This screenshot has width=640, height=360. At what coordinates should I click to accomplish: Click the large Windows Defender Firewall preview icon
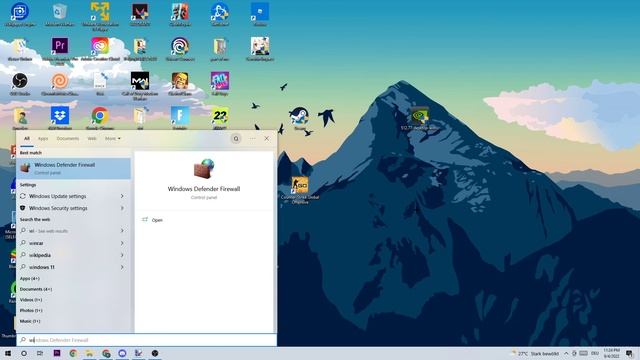click(x=204, y=169)
